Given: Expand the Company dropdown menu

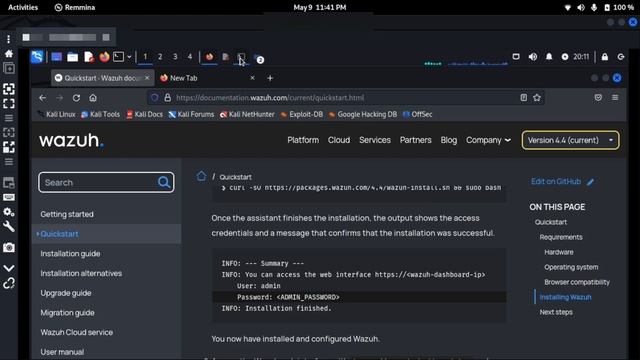Looking at the screenshot, I should click(488, 140).
